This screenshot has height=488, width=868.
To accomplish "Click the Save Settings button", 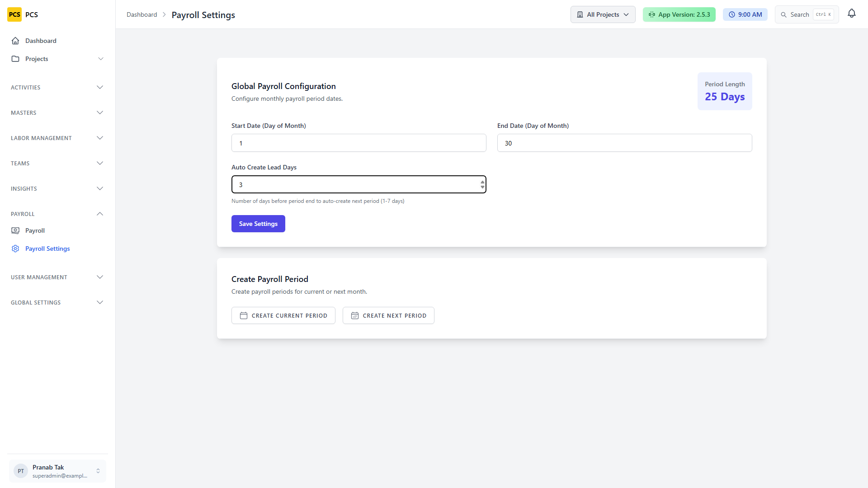I will [x=258, y=224].
